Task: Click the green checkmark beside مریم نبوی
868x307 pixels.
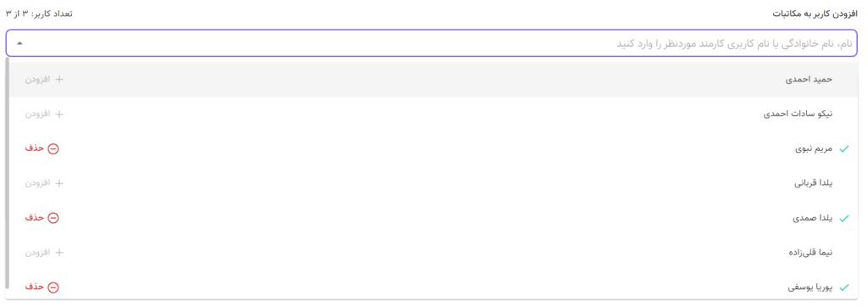Action: pos(843,149)
